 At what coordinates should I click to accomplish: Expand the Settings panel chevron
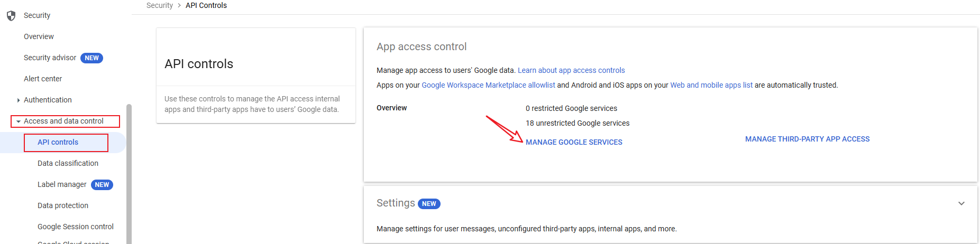(x=961, y=203)
